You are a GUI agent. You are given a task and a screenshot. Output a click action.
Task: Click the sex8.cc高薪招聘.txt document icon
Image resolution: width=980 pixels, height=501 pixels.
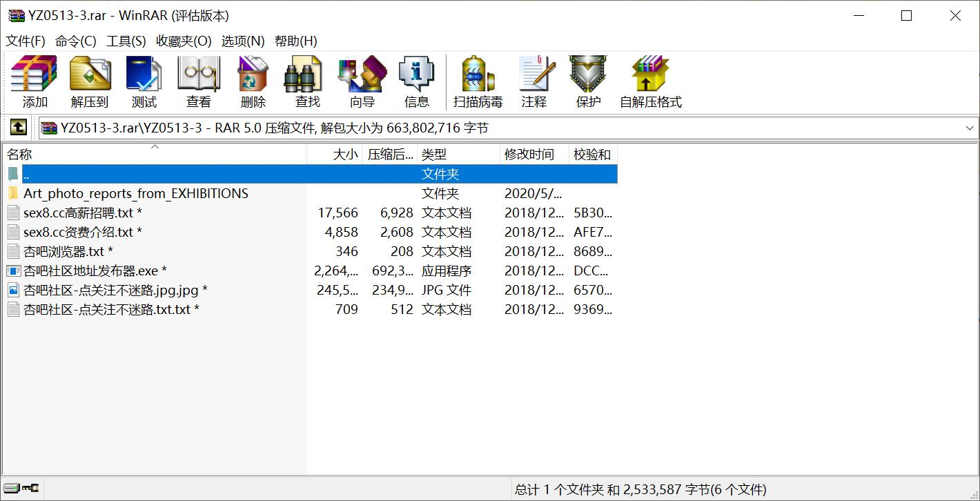(14, 213)
